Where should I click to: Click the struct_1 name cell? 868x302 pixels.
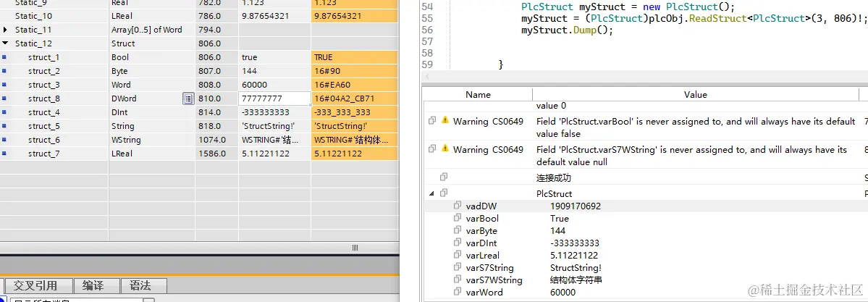(x=43, y=57)
